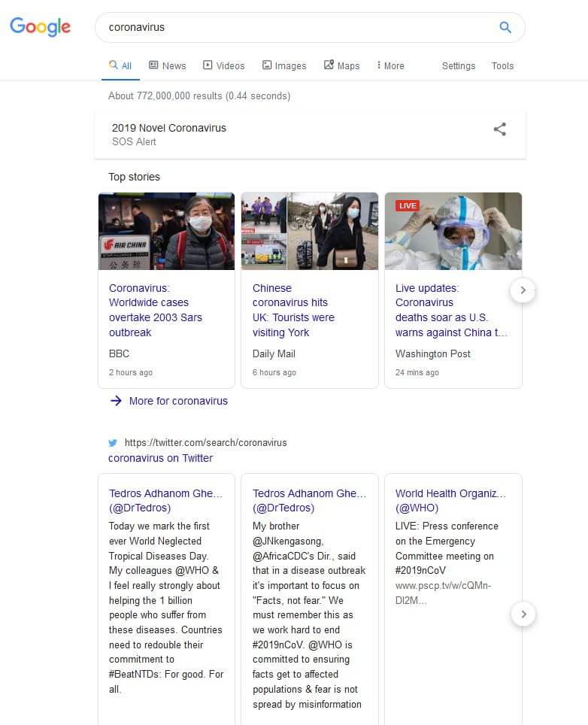
Task: Click the arrow icon beside More for coronavirus
Action: (116, 401)
